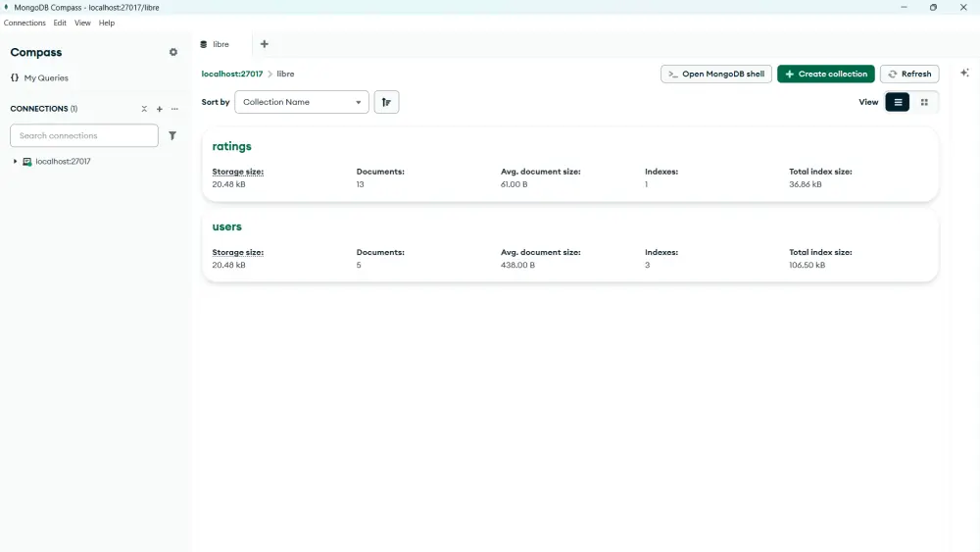Image resolution: width=980 pixels, height=552 pixels.
Task: Select localhost:27017 in sidebar
Action: 63,162
